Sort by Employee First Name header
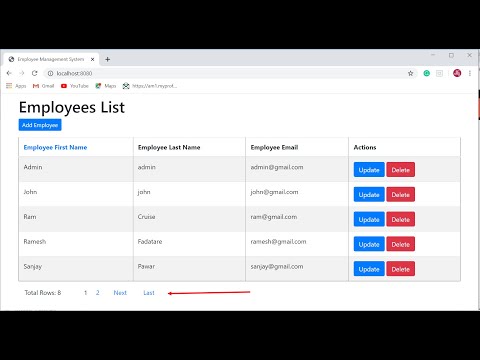 [x=55, y=147]
